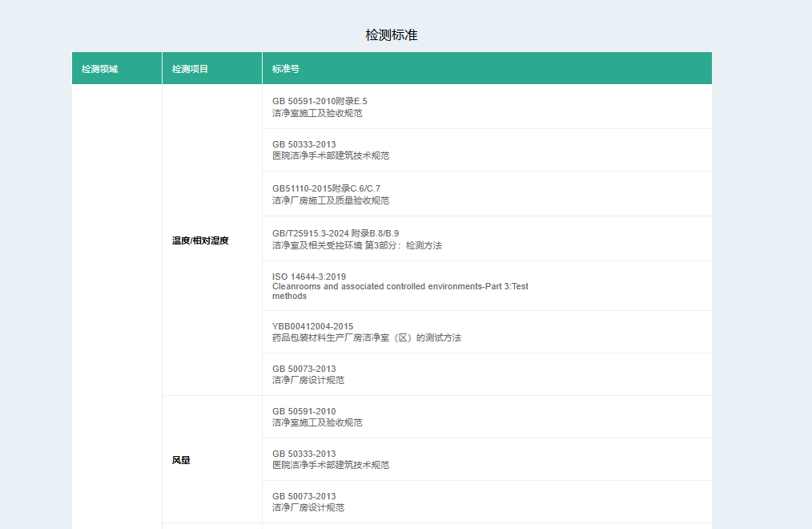Click GB/T25915.3-2024 附录B.8/B.9 entry
812x529 pixels.
tap(336, 233)
